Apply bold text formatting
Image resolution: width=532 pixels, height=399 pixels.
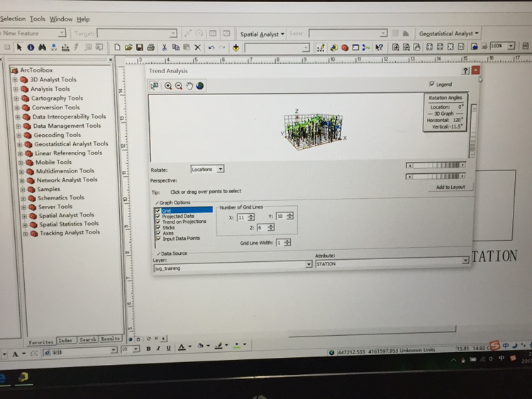(x=148, y=349)
